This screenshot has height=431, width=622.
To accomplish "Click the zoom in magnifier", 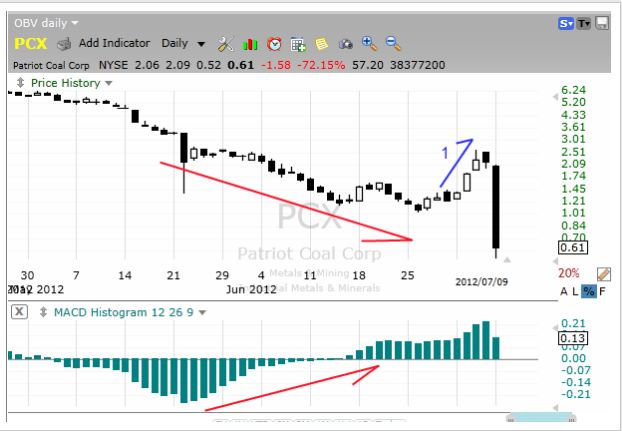I will [x=369, y=44].
